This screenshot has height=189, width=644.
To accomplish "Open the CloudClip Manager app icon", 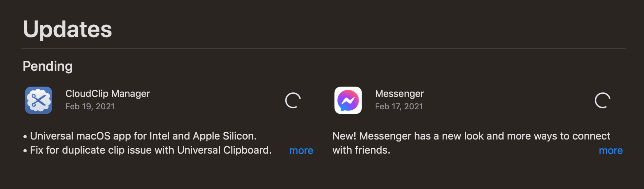I will pyautogui.click(x=39, y=100).
